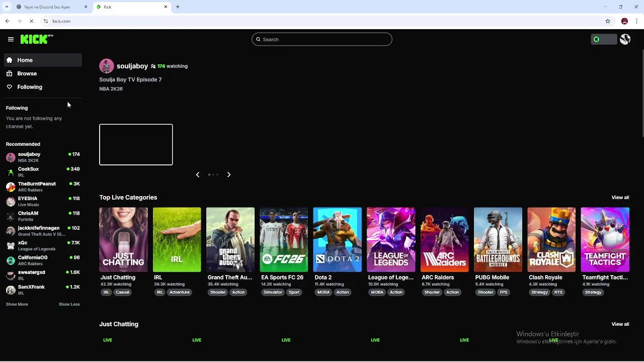Click the Adventure tag under IRL
This screenshot has height=362, width=644.
[180, 292]
